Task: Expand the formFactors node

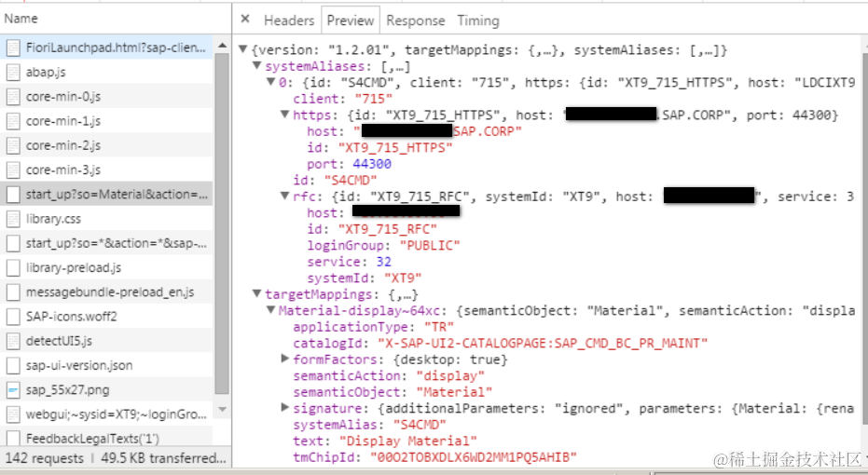Action: click(284, 359)
